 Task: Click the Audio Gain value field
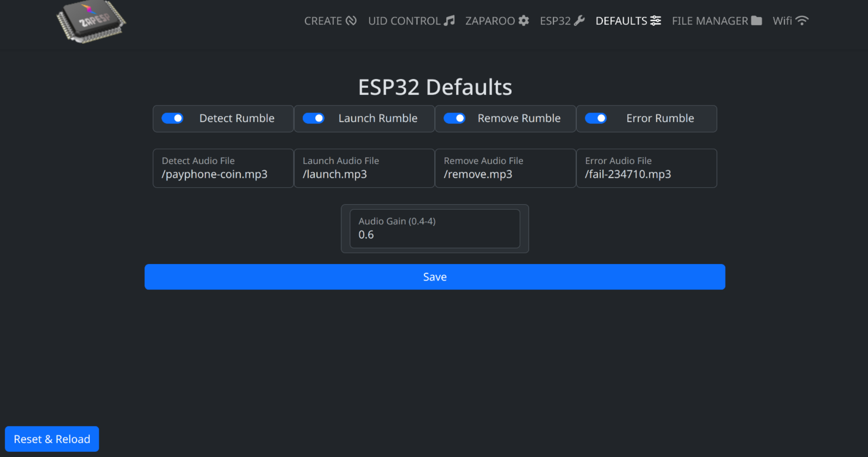pos(435,235)
